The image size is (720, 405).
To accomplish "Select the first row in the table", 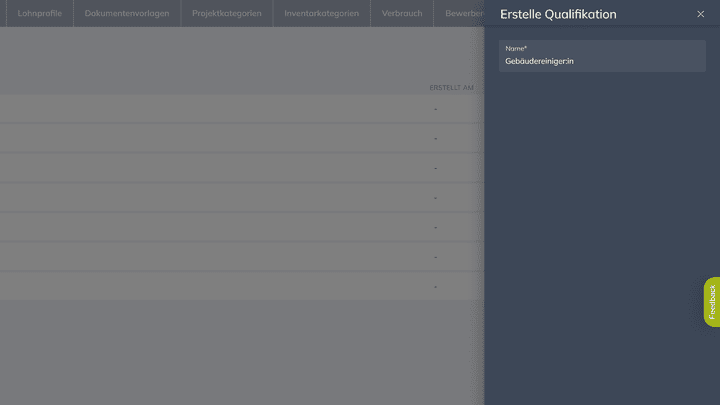I will 240,109.
